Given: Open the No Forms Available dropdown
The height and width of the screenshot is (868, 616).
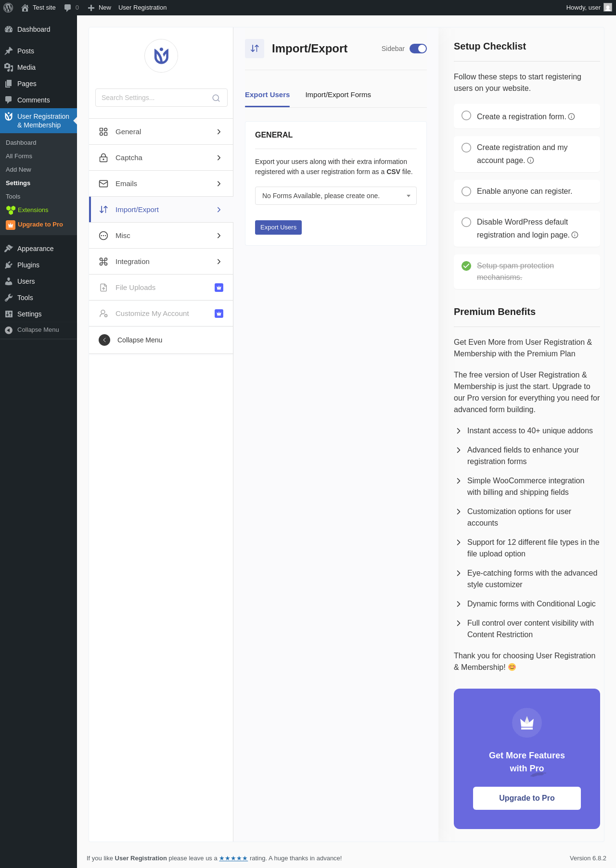Looking at the screenshot, I should pyautogui.click(x=336, y=196).
